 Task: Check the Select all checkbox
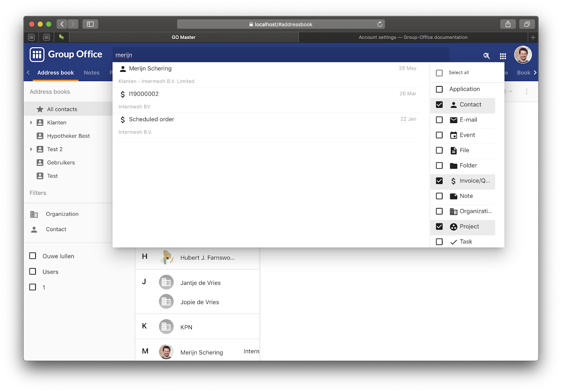(439, 73)
